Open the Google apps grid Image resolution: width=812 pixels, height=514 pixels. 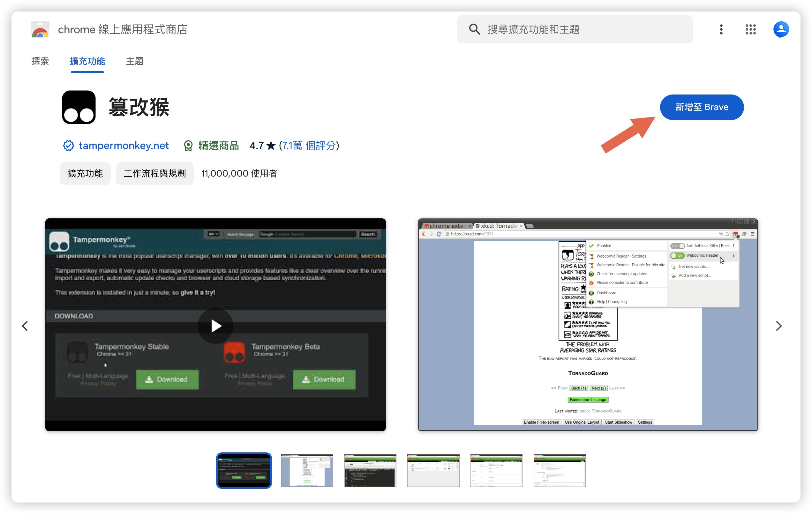pos(750,29)
